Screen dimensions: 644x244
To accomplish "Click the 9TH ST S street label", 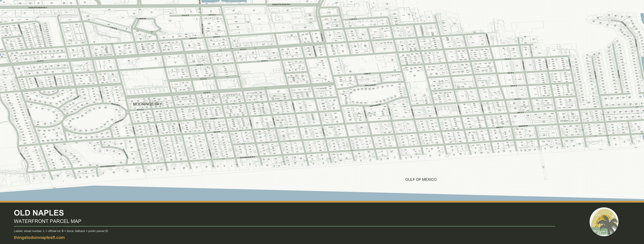I will coord(243,49).
